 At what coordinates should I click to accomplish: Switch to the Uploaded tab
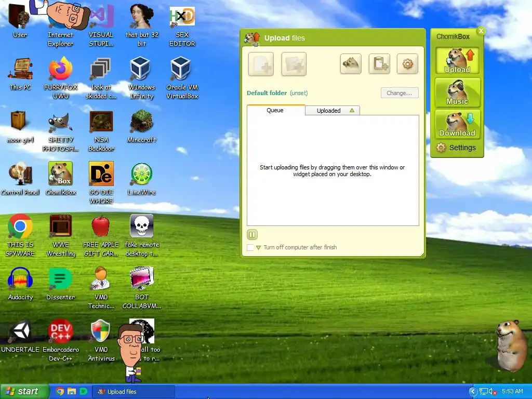click(x=332, y=111)
